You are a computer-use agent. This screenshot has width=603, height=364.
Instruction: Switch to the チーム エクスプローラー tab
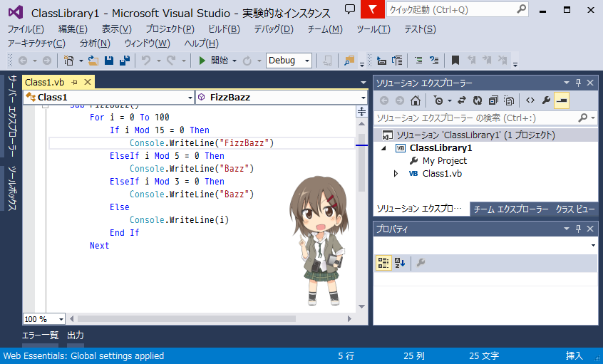pos(511,209)
